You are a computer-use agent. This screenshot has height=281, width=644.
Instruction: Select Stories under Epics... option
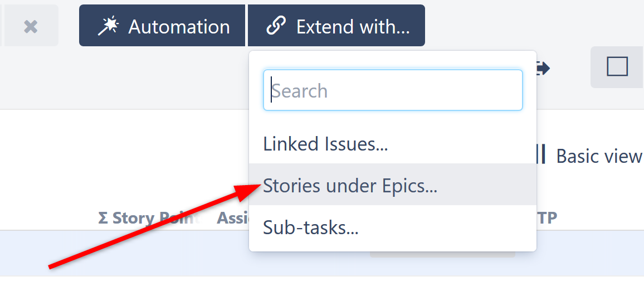[x=350, y=185]
